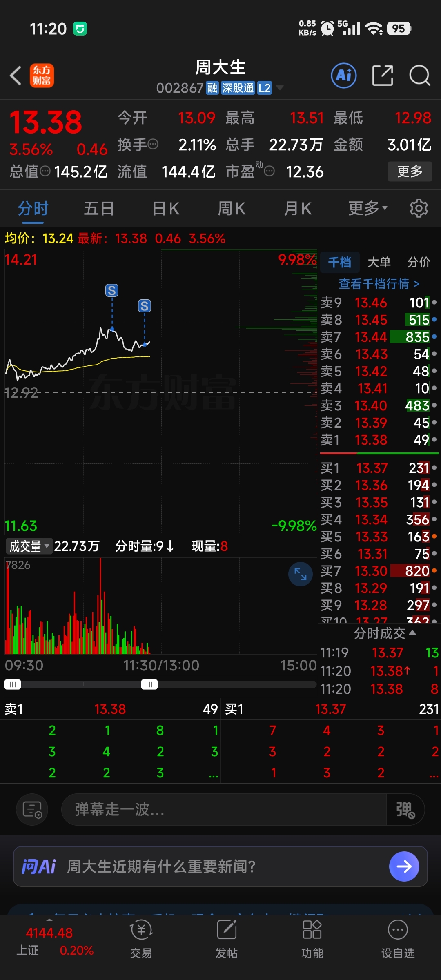Screen dimensions: 441x980
Task: Open the Ai assistant circle icon
Action: 343,76
